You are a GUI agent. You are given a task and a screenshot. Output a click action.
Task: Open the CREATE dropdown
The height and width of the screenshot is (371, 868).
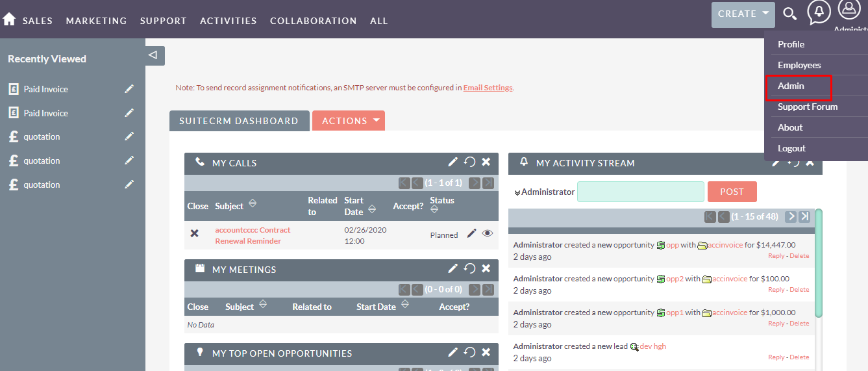click(x=743, y=14)
